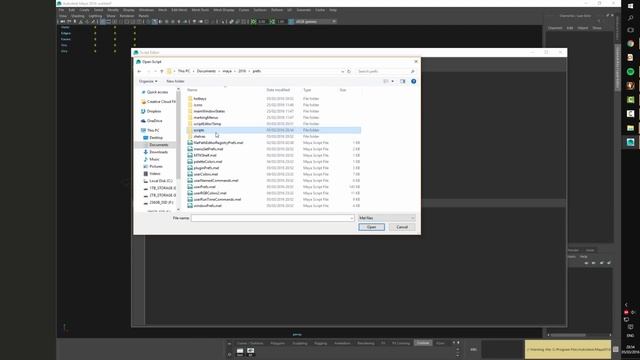Toggle the preview pane icon

[x=402, y=81]
